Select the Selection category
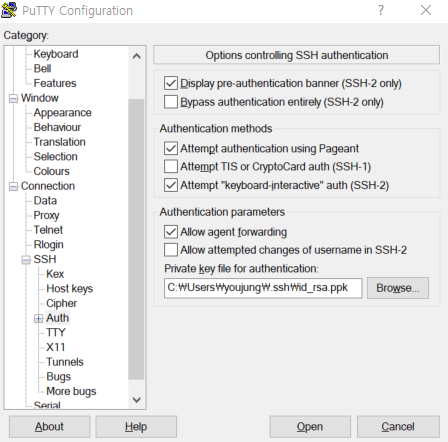The image size is (448, 442). tap(56, 157)
